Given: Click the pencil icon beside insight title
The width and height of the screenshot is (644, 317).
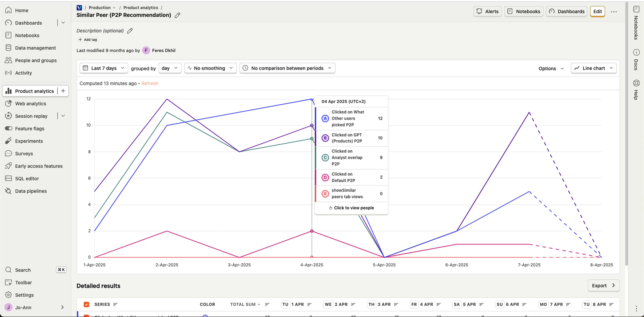Looking at the screenshot, I should [177, 15].
